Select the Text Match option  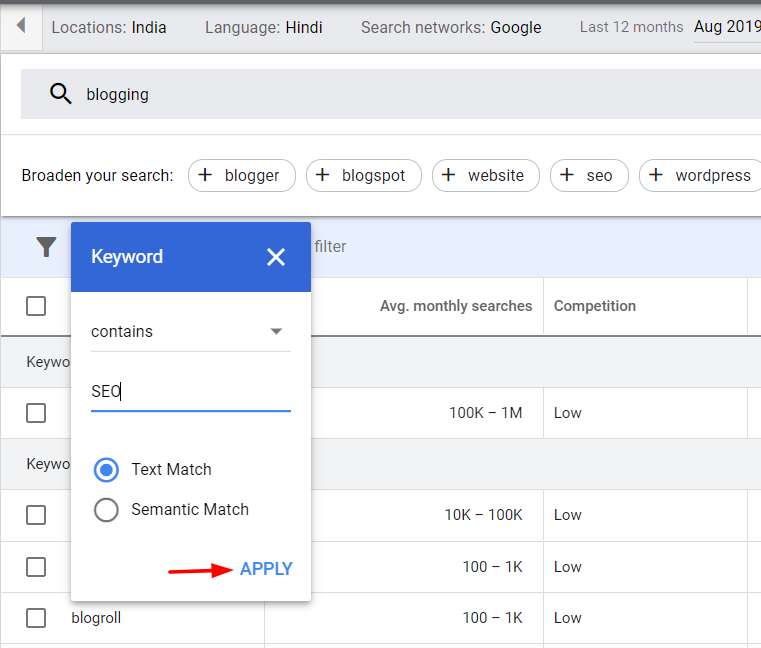tap(106, 470)
